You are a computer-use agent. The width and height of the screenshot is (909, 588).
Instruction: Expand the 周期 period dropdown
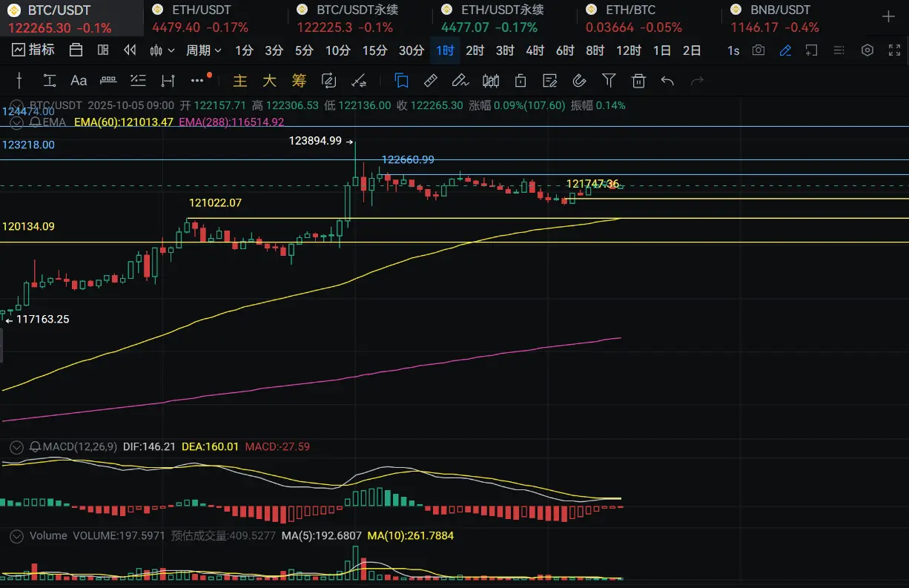(204, 50)
